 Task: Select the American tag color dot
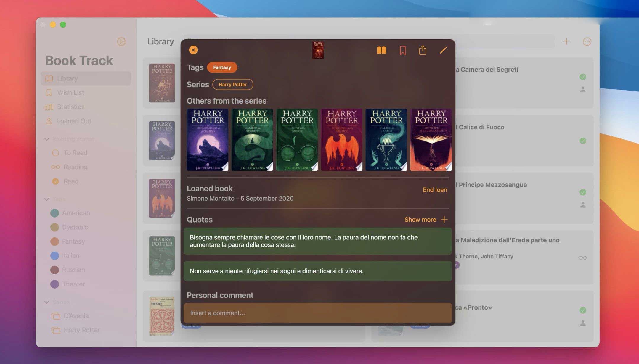pyautogui.click(x=55, y=213)
